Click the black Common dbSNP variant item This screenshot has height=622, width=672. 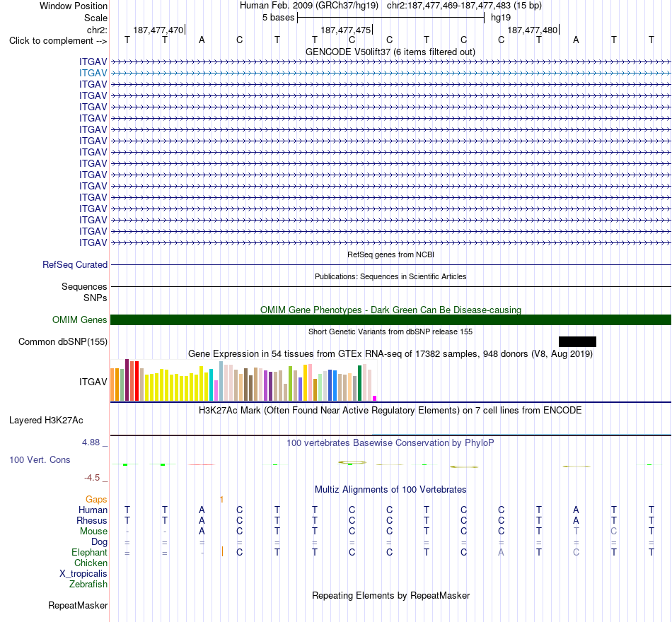pos(577,341)
